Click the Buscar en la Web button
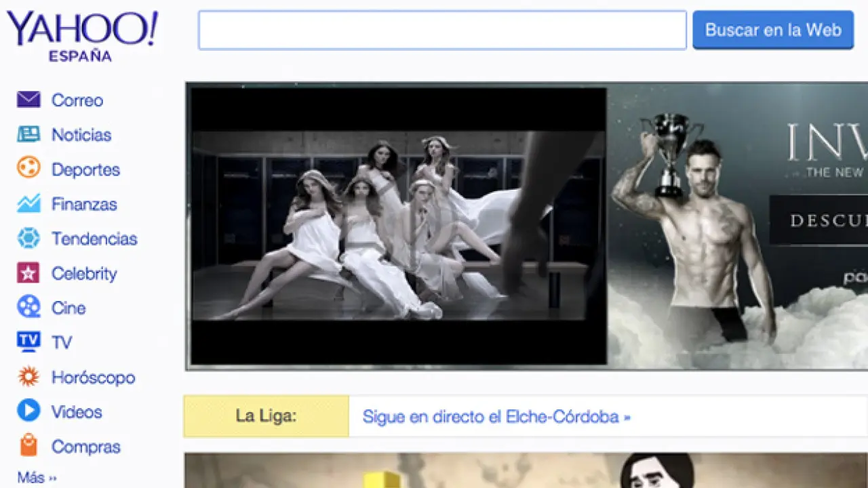The height and width of the screenshot is (488, 868). pos(772,30)
